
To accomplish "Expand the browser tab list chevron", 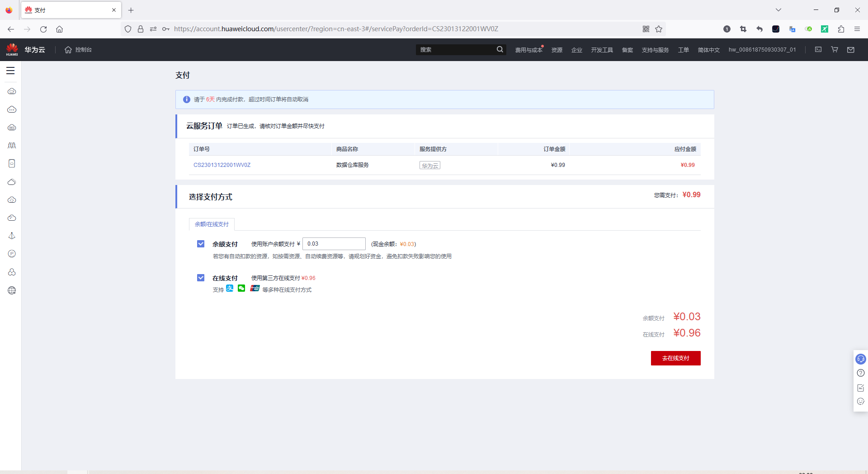I will click(778, 10).
